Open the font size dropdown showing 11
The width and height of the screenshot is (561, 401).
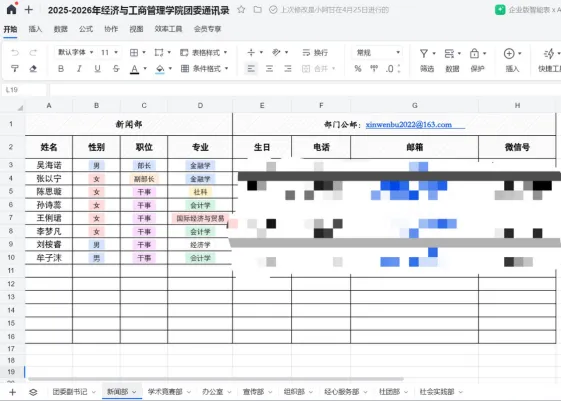coord(109,53)
